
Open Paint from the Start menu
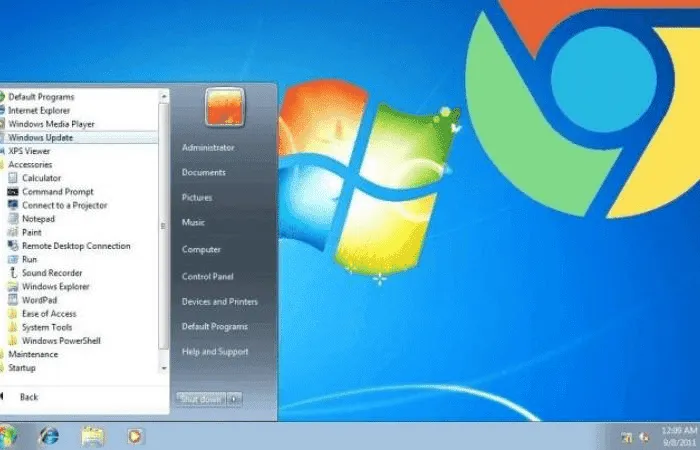(x=31, y=232)
